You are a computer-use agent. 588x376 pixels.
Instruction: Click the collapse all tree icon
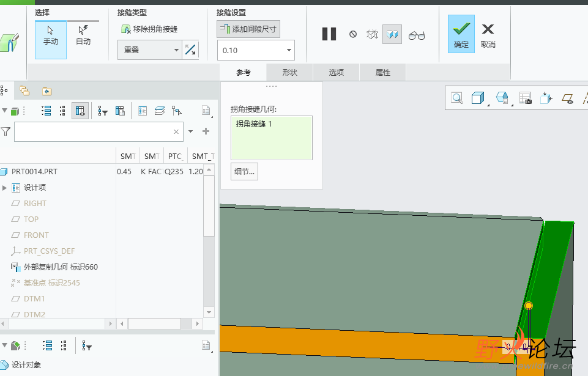(62, 111)
